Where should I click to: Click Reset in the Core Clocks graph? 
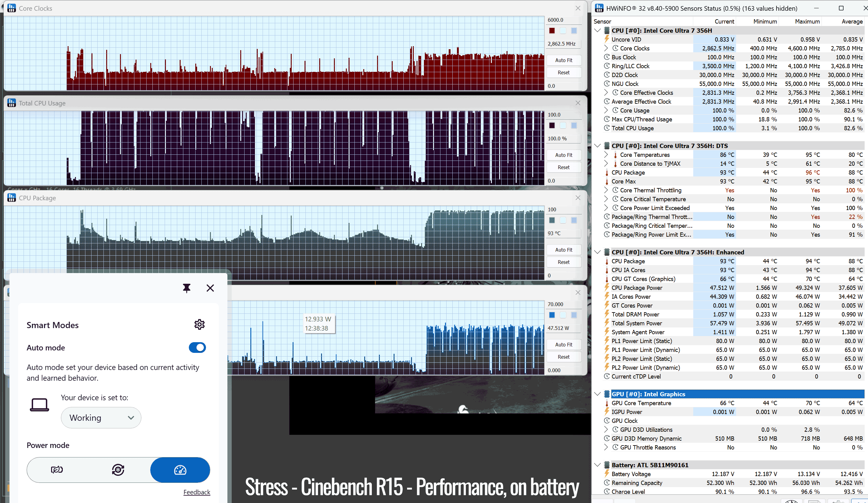(564, 72)
